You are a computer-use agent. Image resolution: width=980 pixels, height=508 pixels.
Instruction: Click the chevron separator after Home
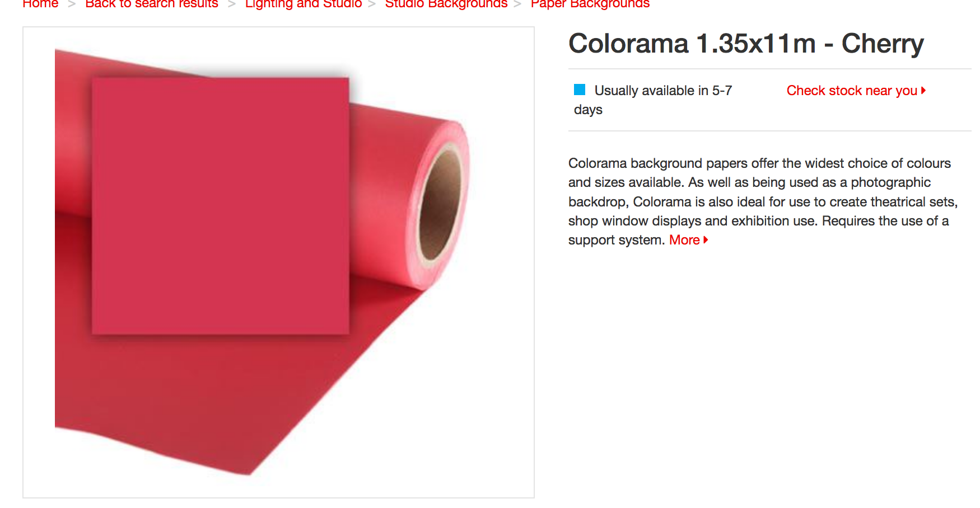(72, 4)
